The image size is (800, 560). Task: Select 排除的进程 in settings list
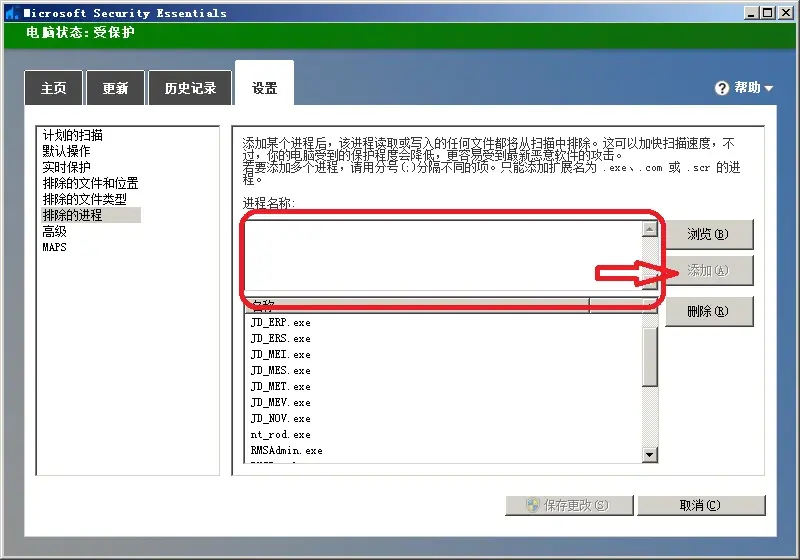pyautogui.click(x=91, y=215)
